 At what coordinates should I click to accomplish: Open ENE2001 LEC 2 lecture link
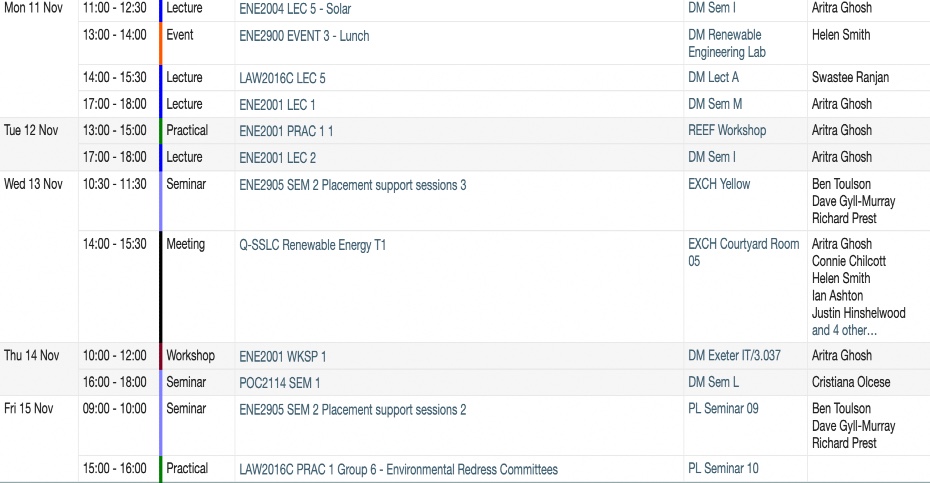[278, 158]
